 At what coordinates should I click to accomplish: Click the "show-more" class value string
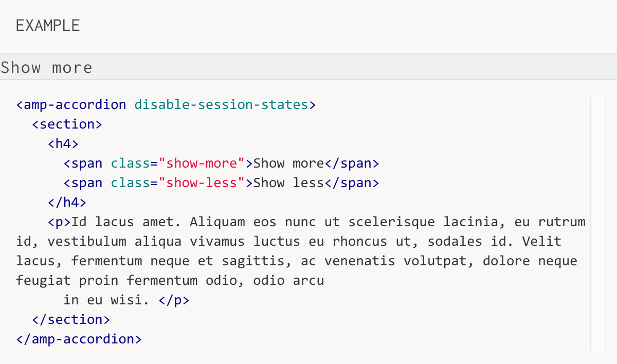click(201, 163)
